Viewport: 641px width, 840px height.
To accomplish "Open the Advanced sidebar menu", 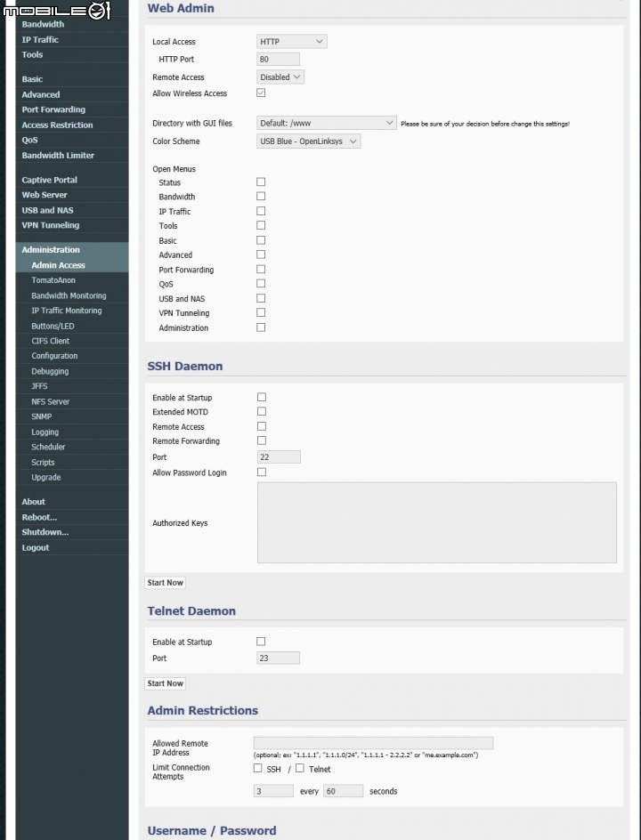I will (72, 95).
